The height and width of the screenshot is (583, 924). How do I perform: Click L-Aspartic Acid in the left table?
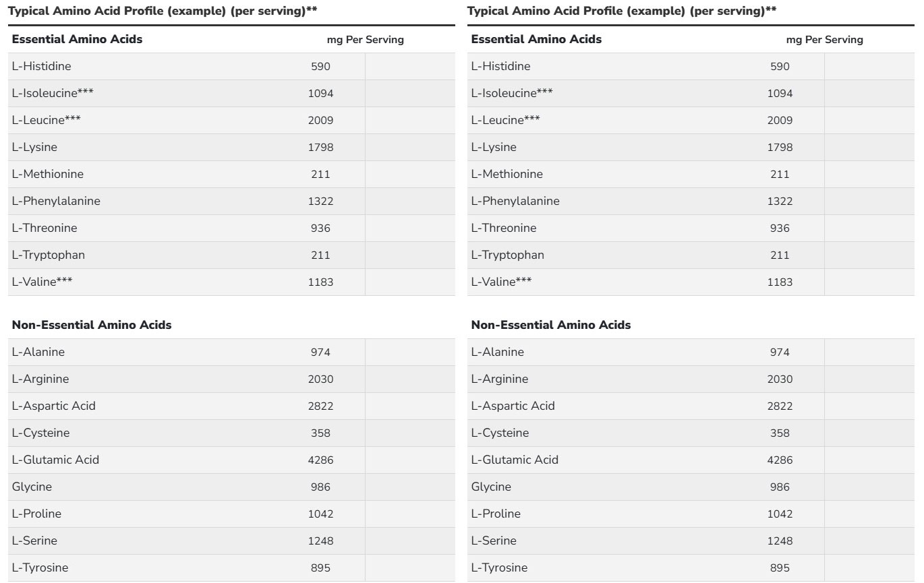point(54,406)
